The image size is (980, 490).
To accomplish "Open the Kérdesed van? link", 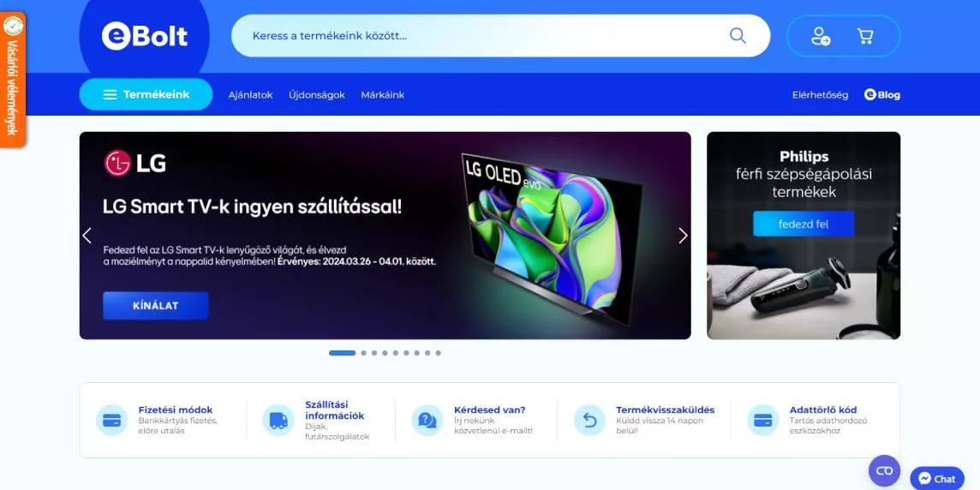I will pyautogui.click(x=489, y=410).
